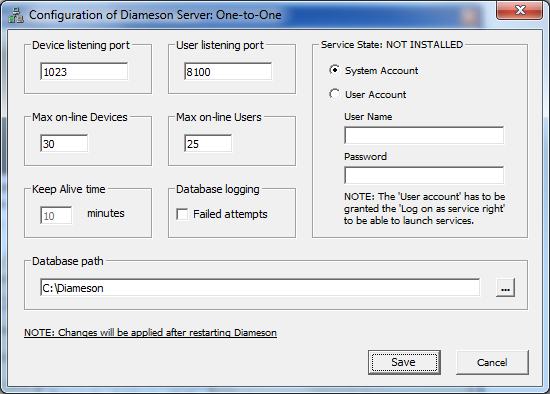Click the Service State: NOT INSTALLED label
Image resolution: width=550 pixels, height=394 pixels.
click(x=392, y=45)
